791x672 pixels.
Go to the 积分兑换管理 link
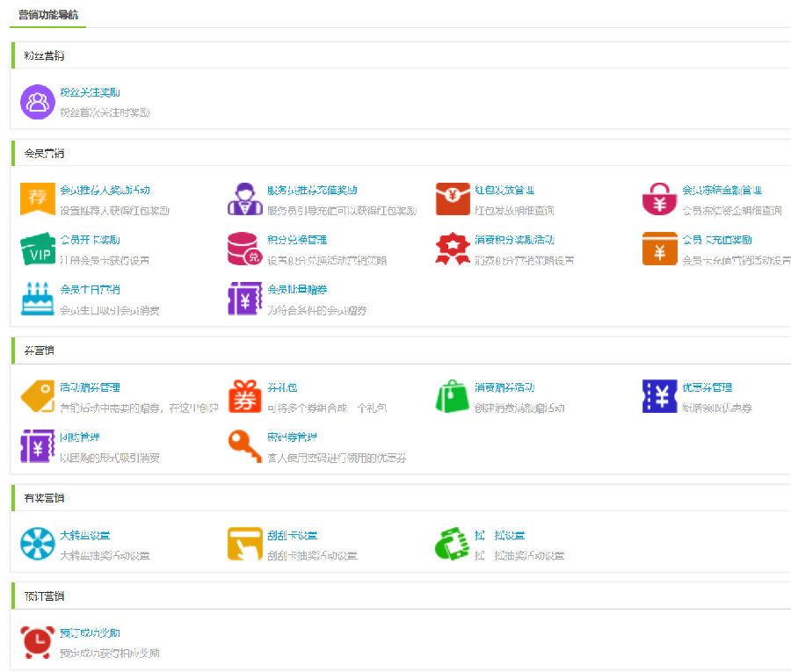tap(297, 240)
